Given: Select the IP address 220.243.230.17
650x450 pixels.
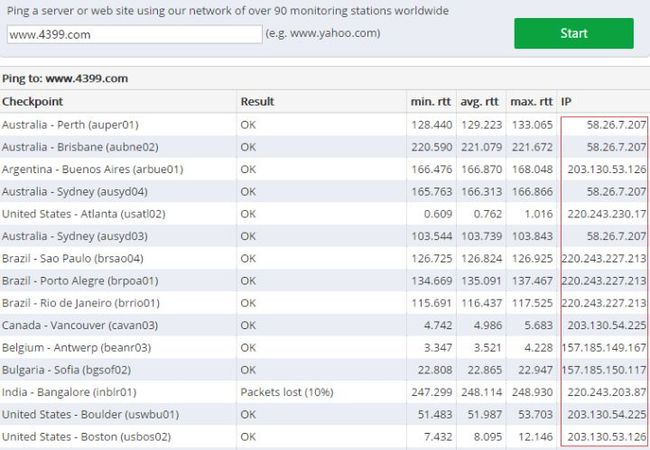Looking at the screenshot, I should click(x=606, y=214).
